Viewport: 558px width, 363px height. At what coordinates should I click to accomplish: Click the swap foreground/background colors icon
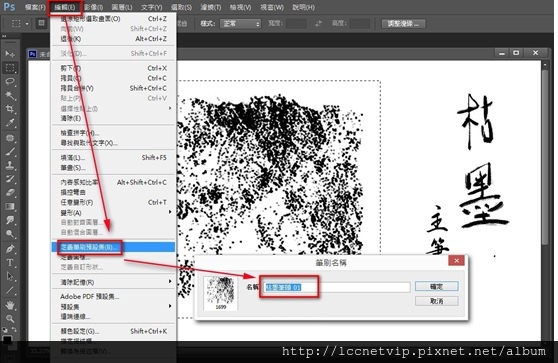[x=14, y=329]
